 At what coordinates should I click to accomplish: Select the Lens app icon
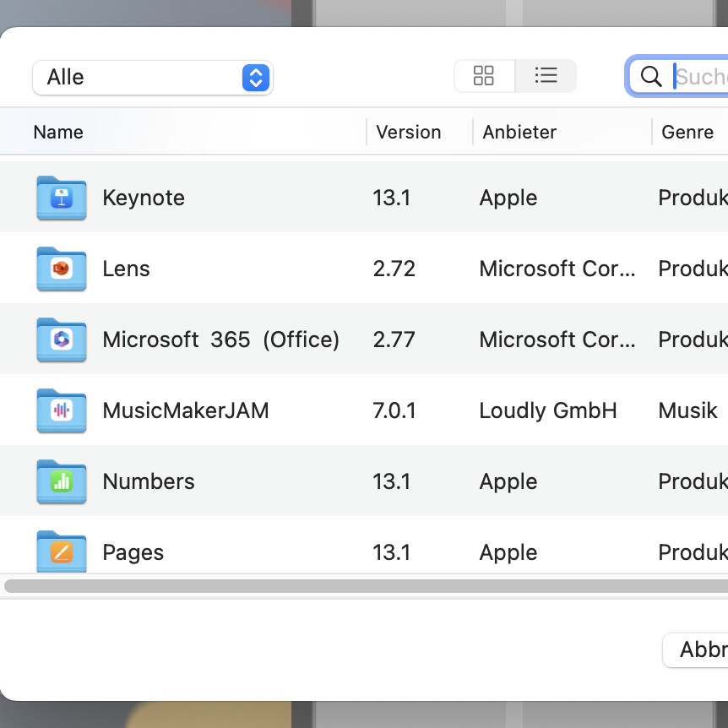coord(61,269)
